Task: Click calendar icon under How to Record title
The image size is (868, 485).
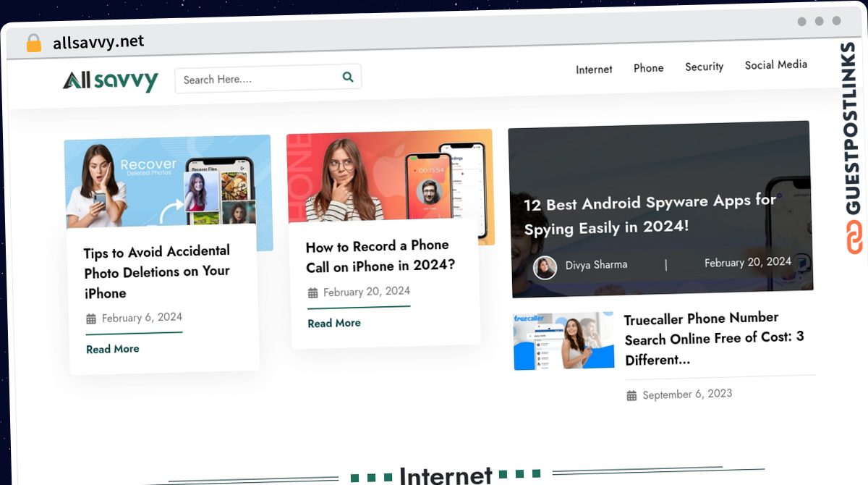Action: [312, 293]
